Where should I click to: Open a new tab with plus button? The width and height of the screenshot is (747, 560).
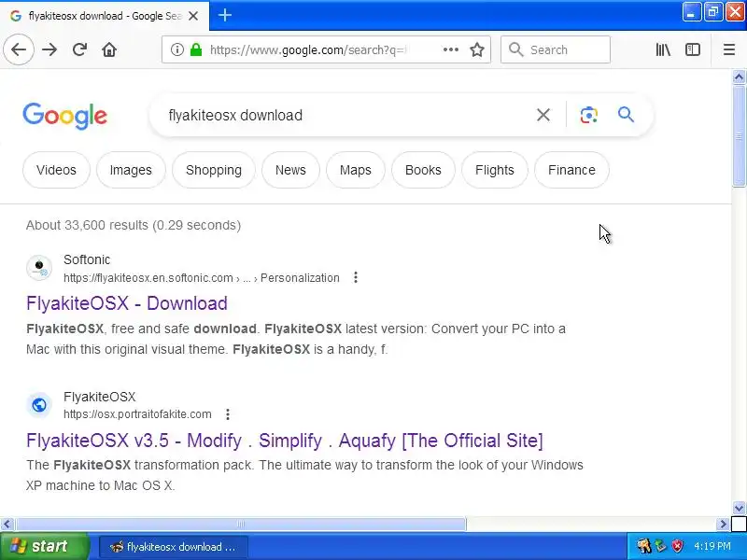point(225,15)
